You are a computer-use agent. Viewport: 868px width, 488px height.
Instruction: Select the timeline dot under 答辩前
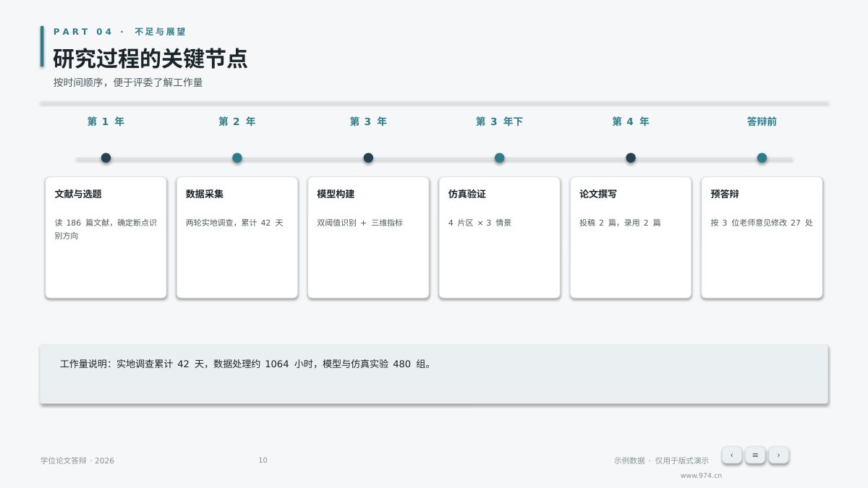point(762,158)
